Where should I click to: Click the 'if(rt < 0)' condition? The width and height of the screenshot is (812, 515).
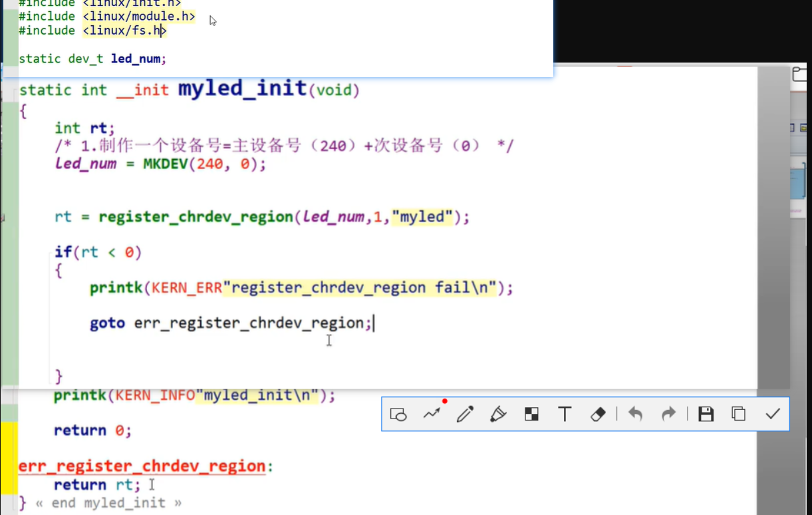[x=98, y=252]
